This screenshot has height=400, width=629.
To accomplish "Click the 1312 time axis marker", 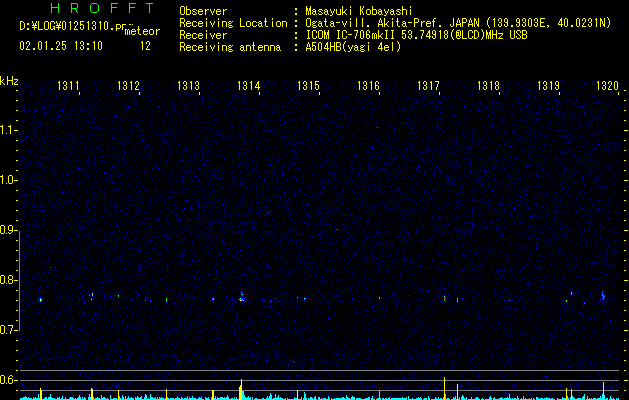I will click(x=128, y=86).
